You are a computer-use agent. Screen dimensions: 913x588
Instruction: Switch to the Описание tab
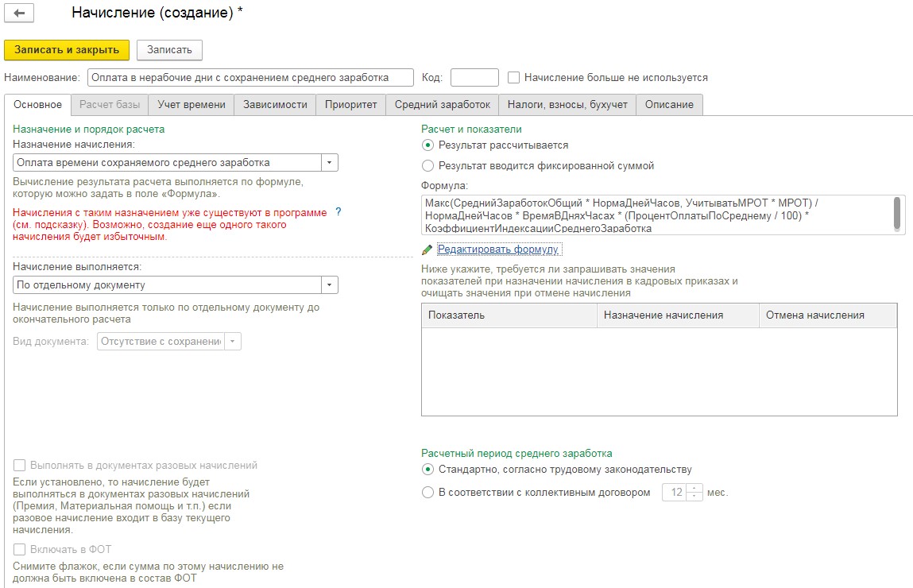coord(669,105)
